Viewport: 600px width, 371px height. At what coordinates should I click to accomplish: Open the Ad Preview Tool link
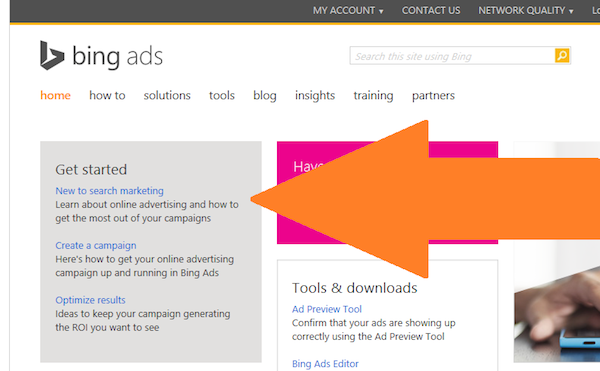click(327, 309)
